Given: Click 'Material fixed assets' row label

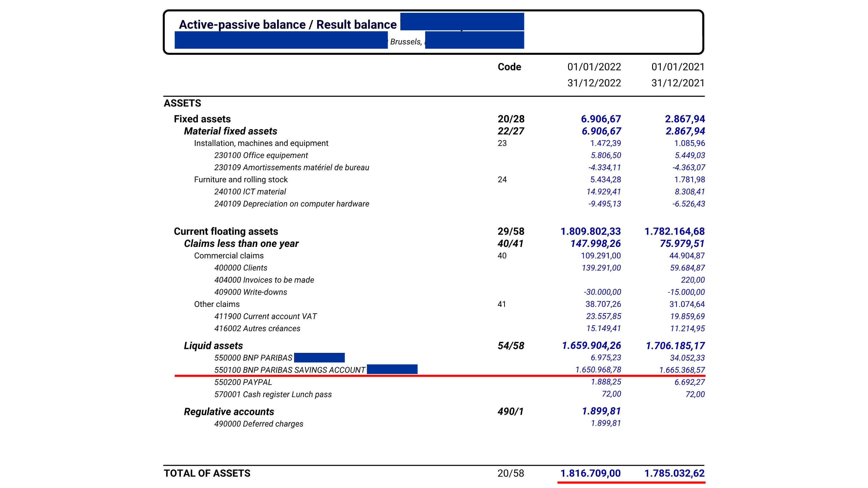Looking at the screenshot, I should point(230,131).
